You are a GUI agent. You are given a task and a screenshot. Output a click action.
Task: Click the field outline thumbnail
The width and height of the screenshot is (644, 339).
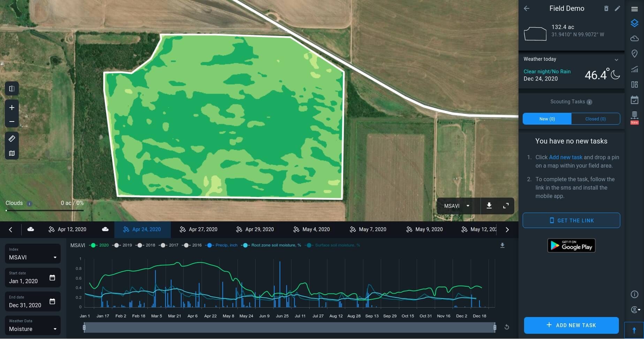click(x=535, y=34)
